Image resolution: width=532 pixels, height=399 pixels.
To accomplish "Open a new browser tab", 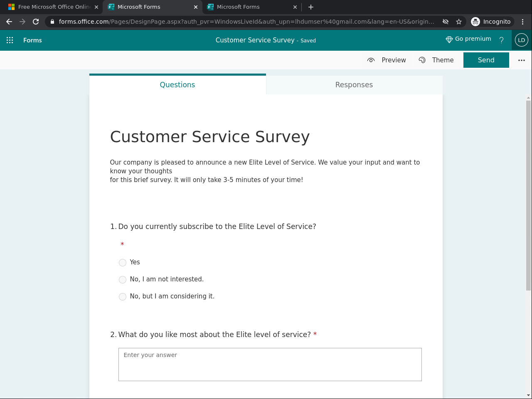I will click(x=311, y=7).
